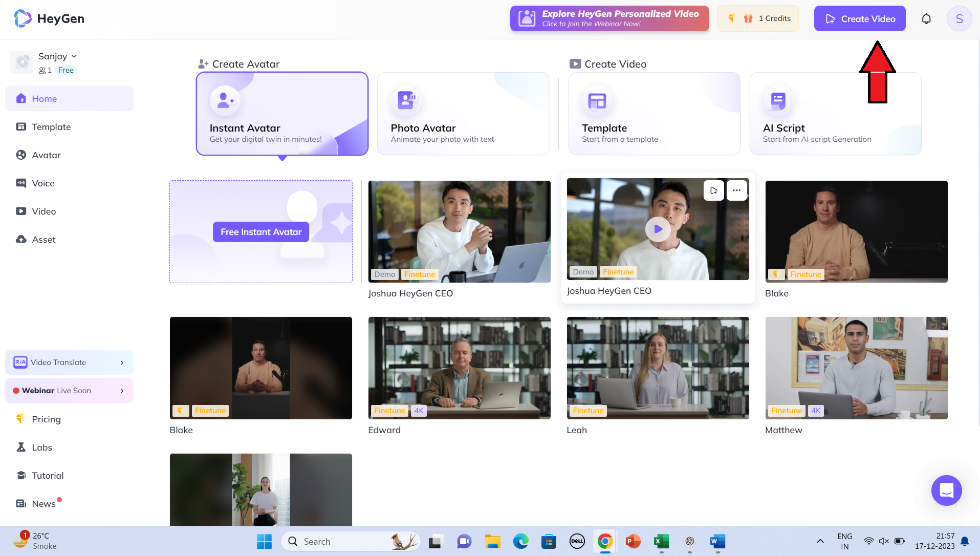Viewport: 980px width, 556px height.
Task: Open the Matthew avatar thumbnail
Action: 857,368
